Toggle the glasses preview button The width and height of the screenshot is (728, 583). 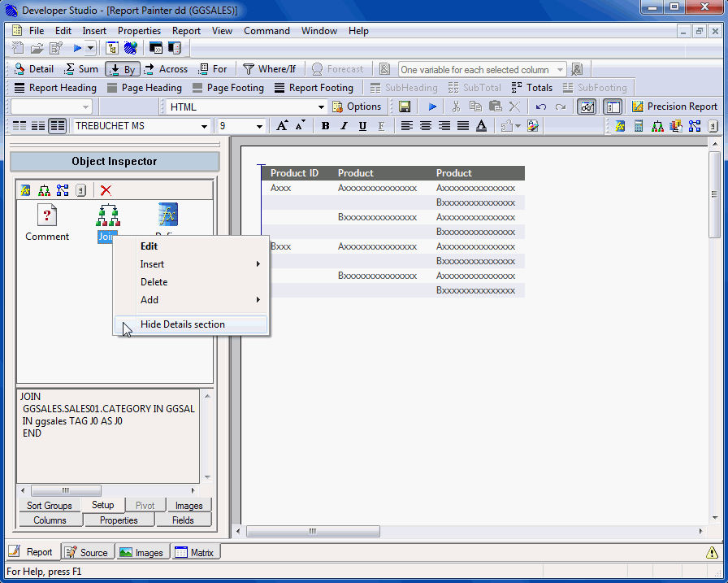587,107
